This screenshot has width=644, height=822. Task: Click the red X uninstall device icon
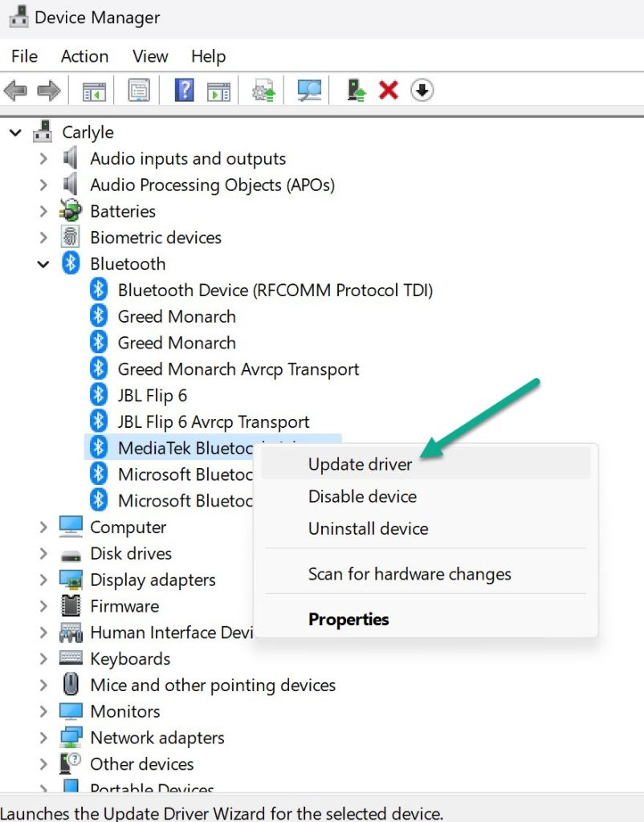(389, 90)
